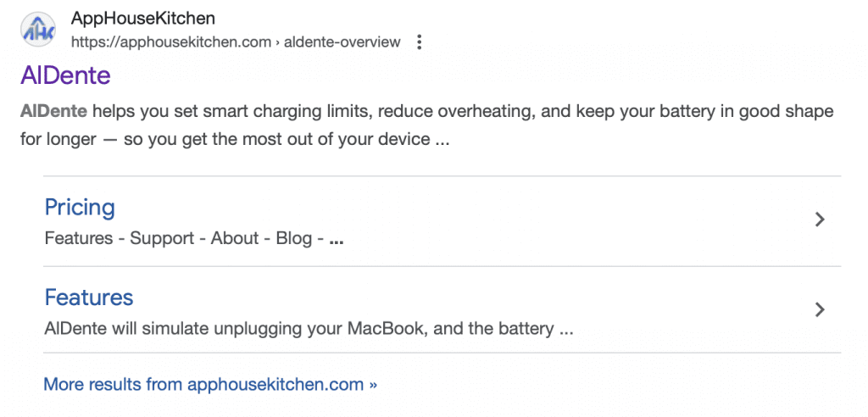Open the purple AlDente result title
Screen dimensions: 868x417
point(65,75)
